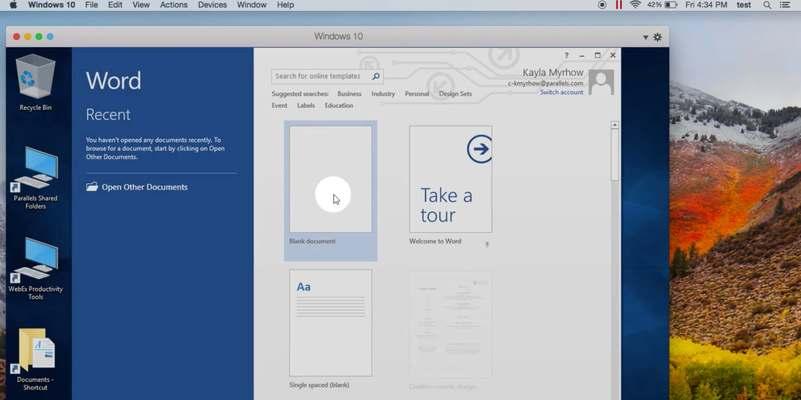Click Open Other Documents

(137, 187)
